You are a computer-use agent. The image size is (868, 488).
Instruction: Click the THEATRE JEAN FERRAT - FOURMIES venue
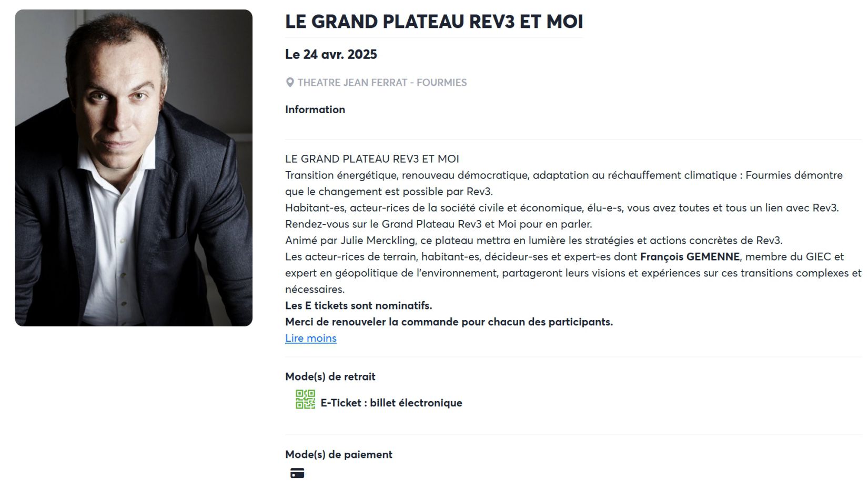click(382, 83)
